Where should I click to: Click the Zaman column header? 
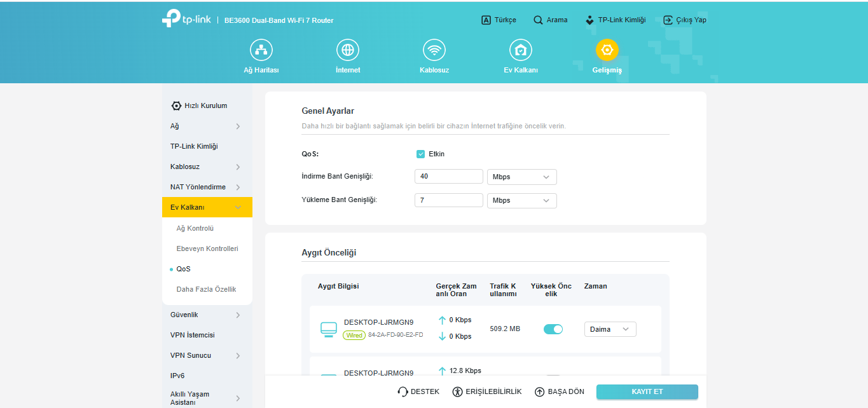click(x=596, y=286)
